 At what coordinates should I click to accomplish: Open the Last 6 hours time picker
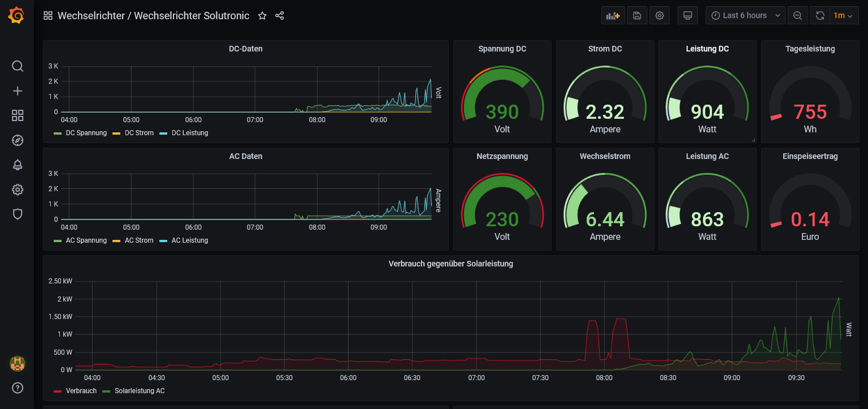[745, 16]
